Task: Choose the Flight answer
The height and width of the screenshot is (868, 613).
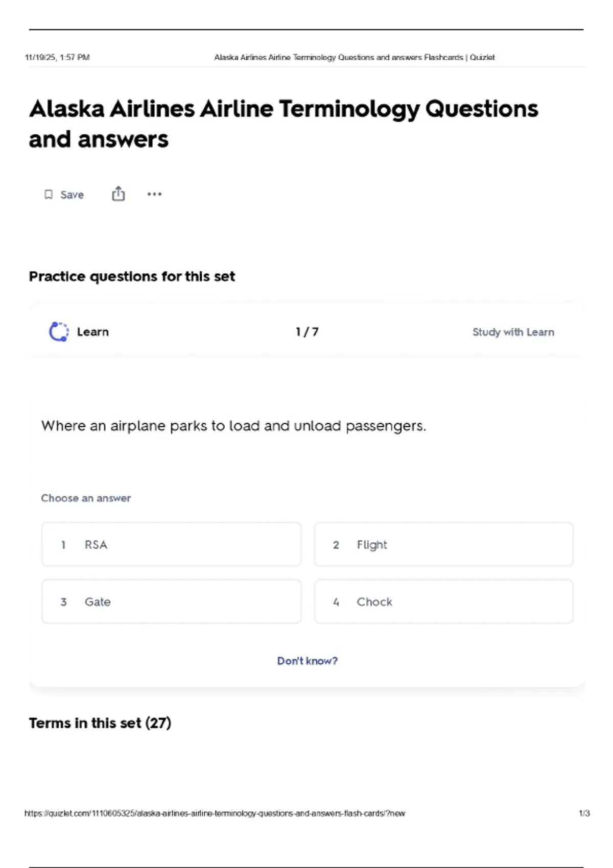Action: point(443,544)
